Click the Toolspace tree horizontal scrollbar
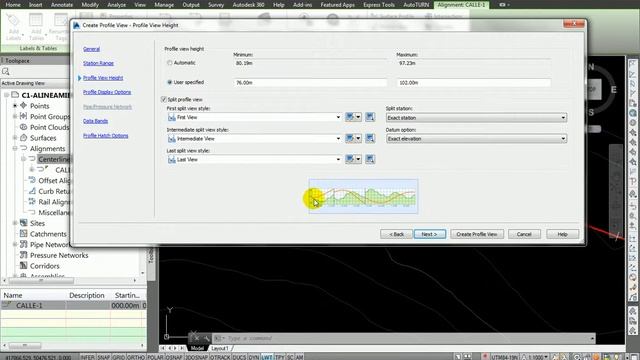 pos(69,280)
